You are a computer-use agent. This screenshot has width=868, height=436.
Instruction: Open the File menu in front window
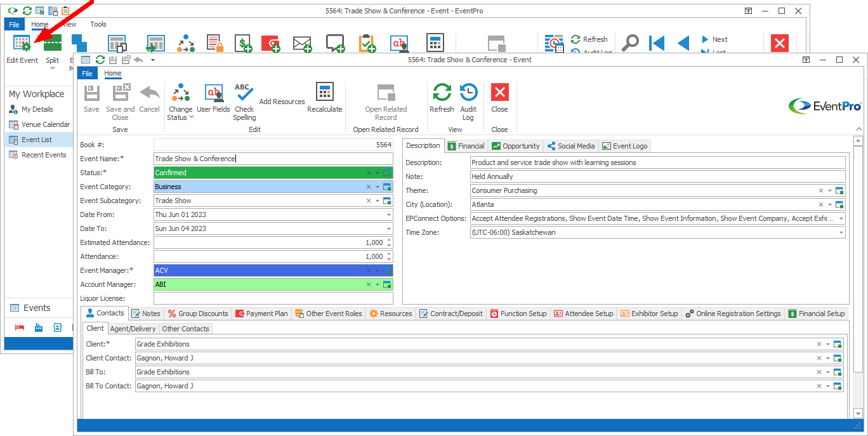point(88,74)
